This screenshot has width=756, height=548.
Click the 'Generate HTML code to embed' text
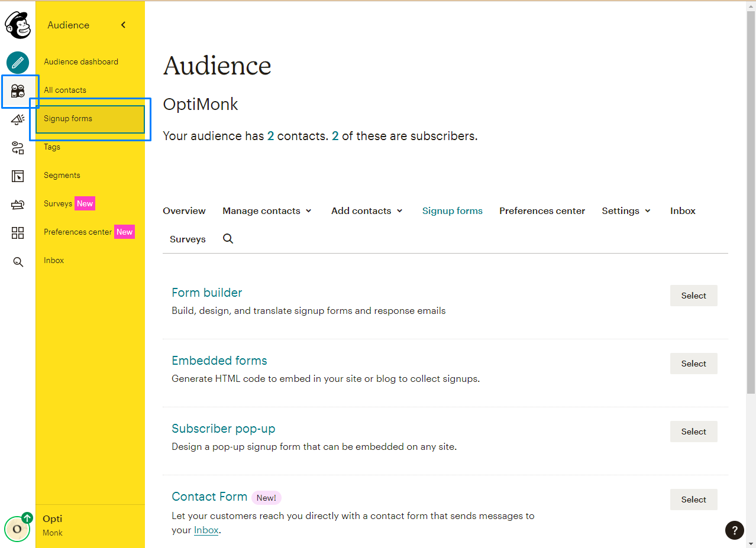[325, 378]
